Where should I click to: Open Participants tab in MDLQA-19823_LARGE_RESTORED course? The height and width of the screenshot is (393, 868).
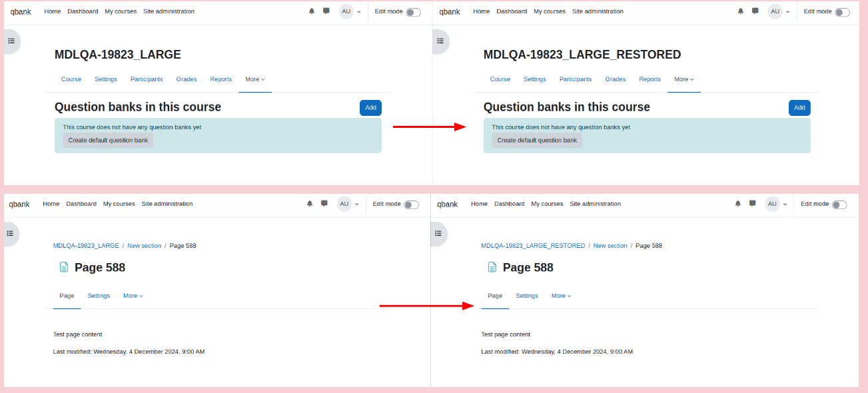pyautogui.click(x=576, y=79)
